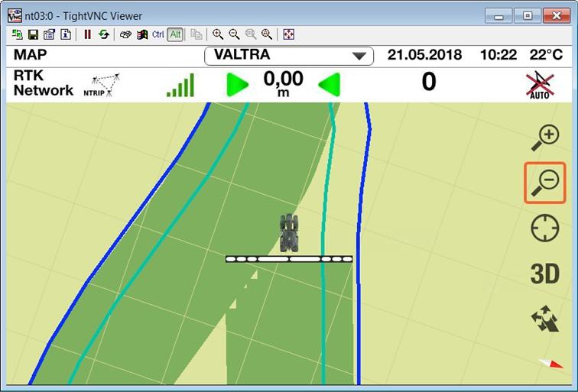Switch map to 3D view
The height and width of the screenshot is (392, 578).
[545, 274]
